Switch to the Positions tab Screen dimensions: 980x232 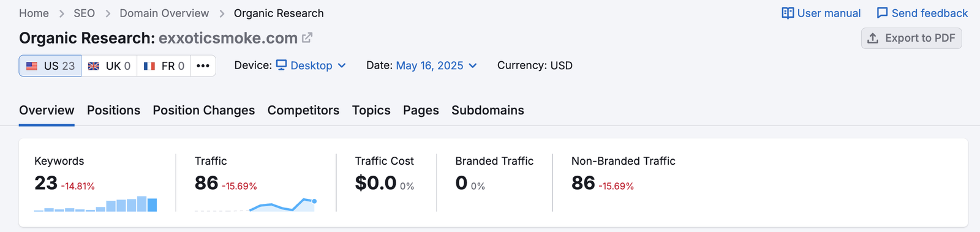113,110
